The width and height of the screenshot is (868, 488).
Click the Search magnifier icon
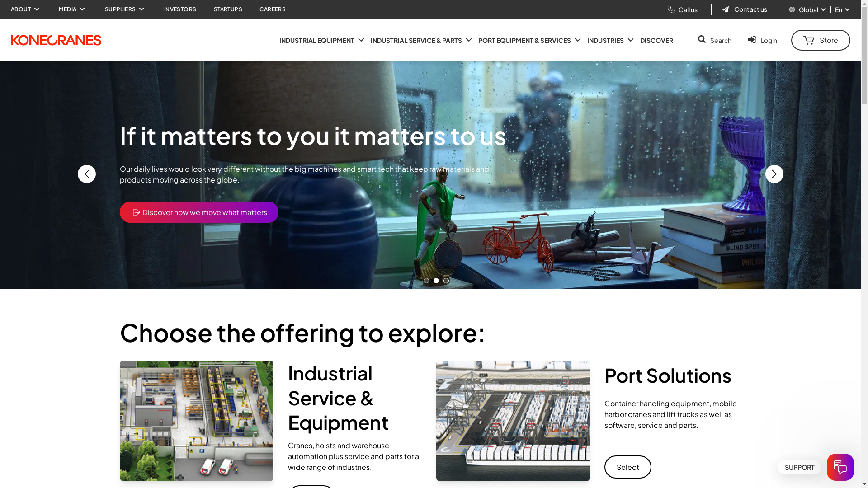[702, 40]
